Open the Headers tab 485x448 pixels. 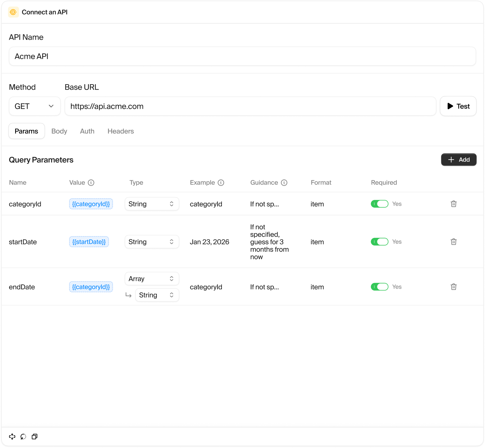(121, 131)
